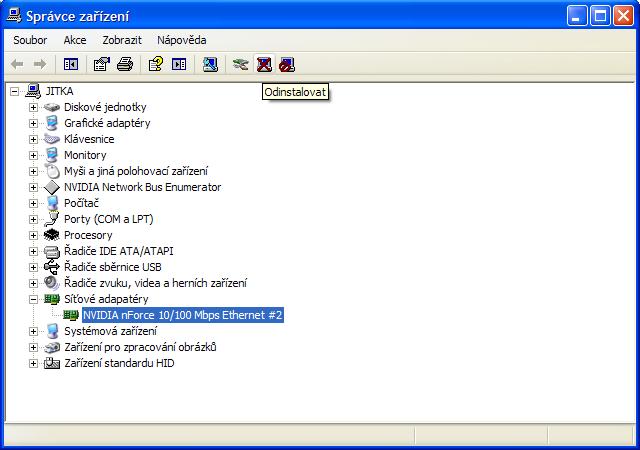Expand Řadiče IDE ATA/ATAPI node

(x=33, y=251)
